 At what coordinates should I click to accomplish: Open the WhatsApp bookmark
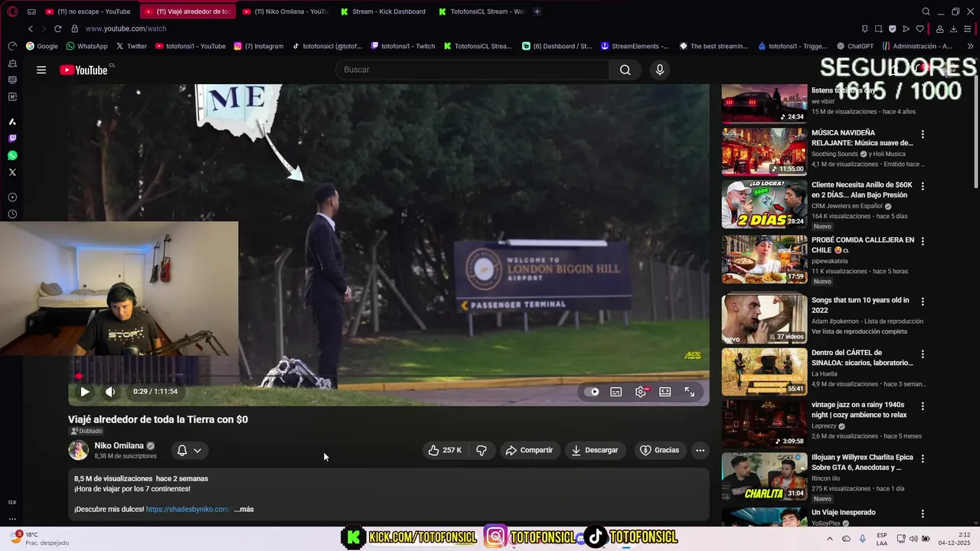pyautogui.click(x=87, y=46)
